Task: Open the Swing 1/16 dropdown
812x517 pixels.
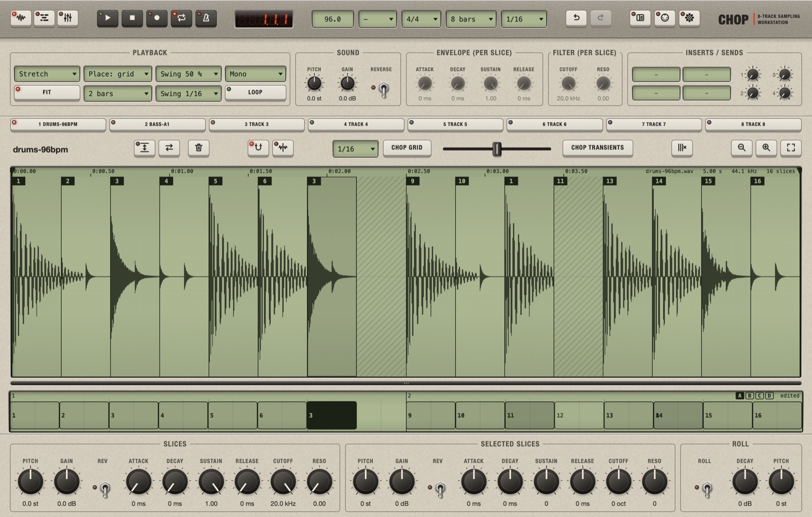Action: pyautogui.click(x=188, y=93)
